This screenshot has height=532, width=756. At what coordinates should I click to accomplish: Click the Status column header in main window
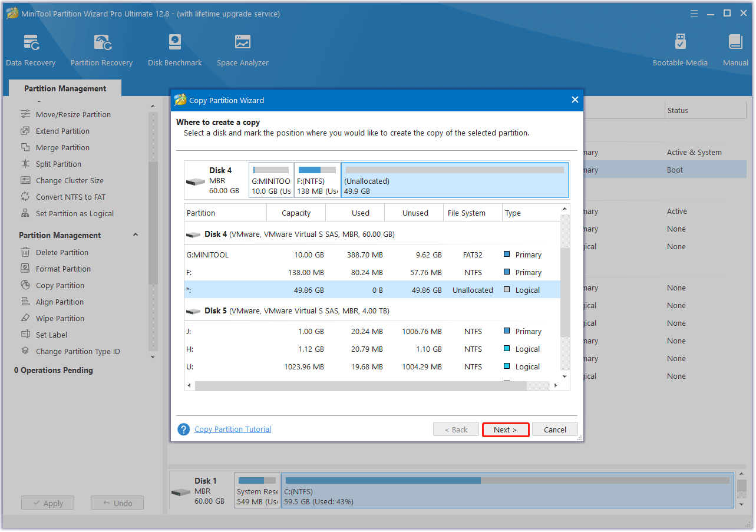pos(704,110)
